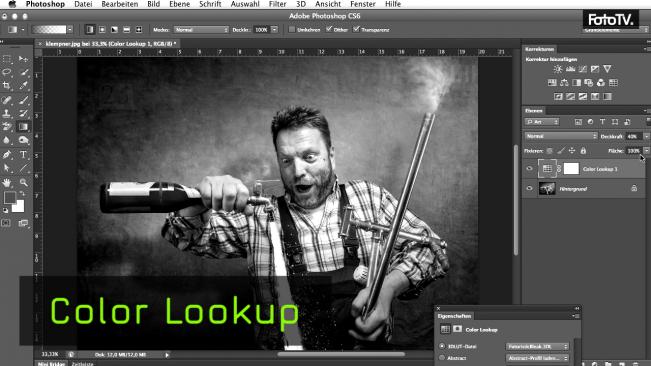Add a Levels adjustment
Image resolution: width=651 pixels, height=366 pixels.
570,69
